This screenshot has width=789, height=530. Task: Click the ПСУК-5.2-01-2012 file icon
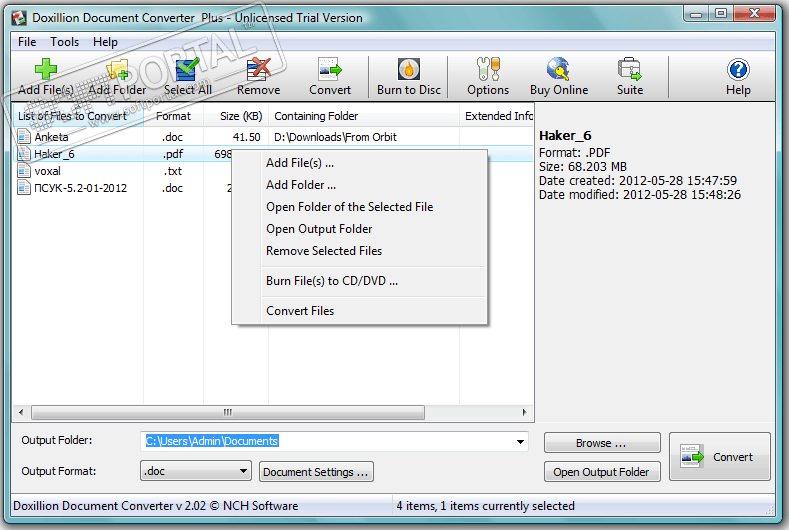click(24, 188)
